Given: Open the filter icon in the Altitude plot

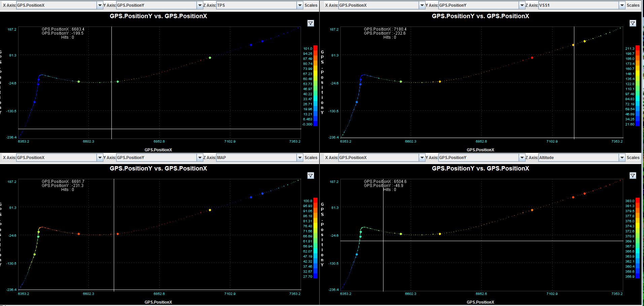Looking at the screenshot, I should point(633,176).
